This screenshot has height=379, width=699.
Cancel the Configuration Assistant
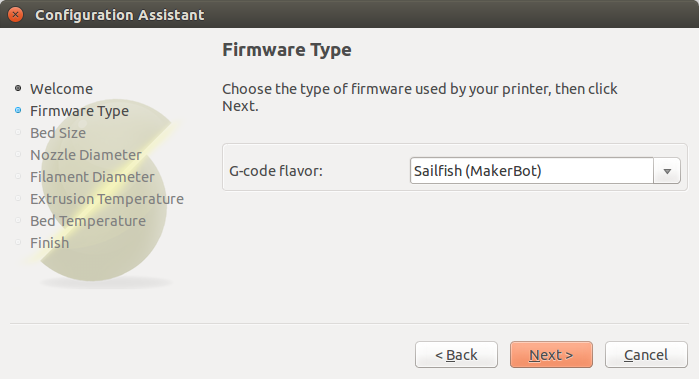point(646,355)
